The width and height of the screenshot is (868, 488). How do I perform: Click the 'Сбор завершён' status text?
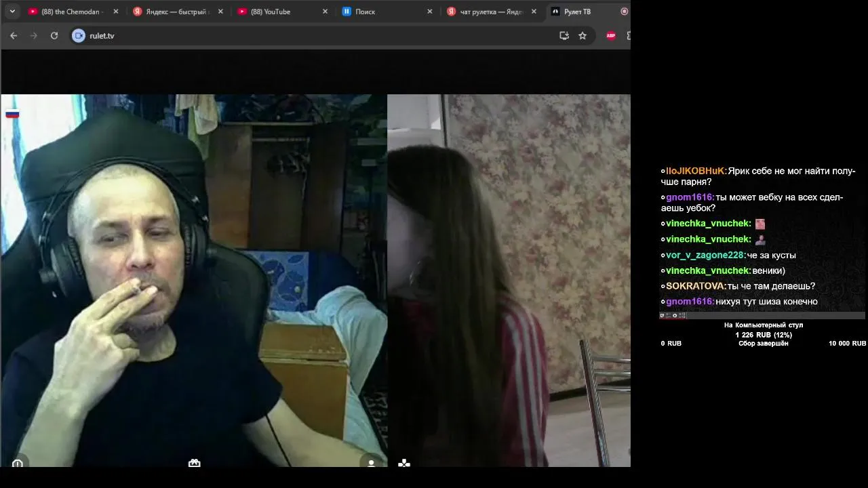[x=764, y=344]
